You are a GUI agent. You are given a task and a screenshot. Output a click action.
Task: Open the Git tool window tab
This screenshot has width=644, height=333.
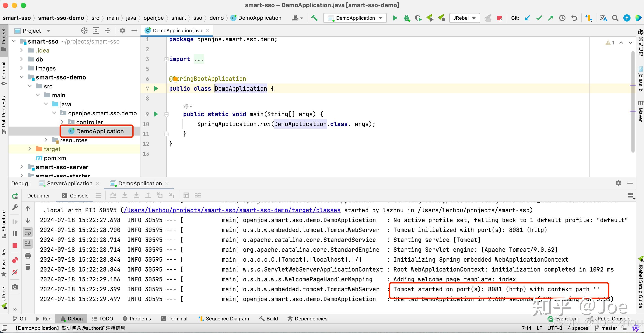20,319
